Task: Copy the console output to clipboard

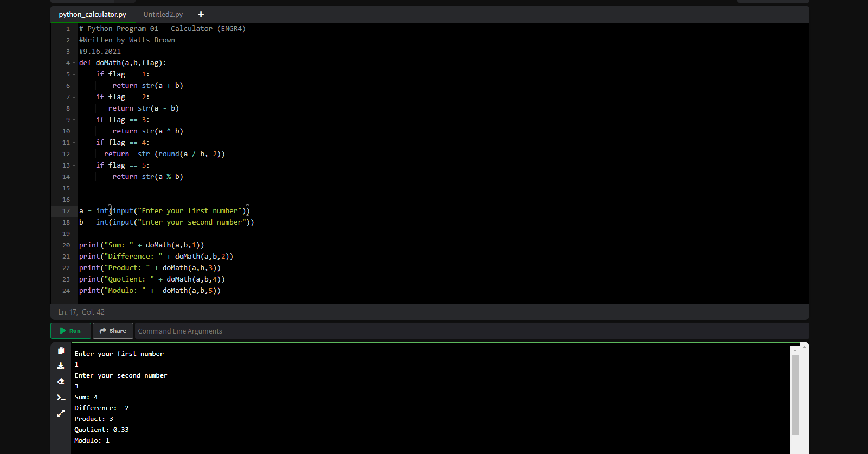Action: [x=61, y=351]
